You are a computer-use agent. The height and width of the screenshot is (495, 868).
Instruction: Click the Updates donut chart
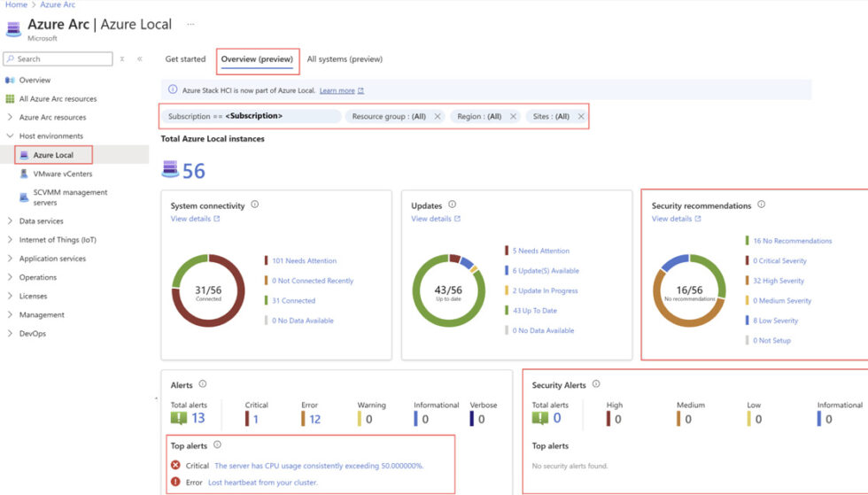[x=448, y=290]
